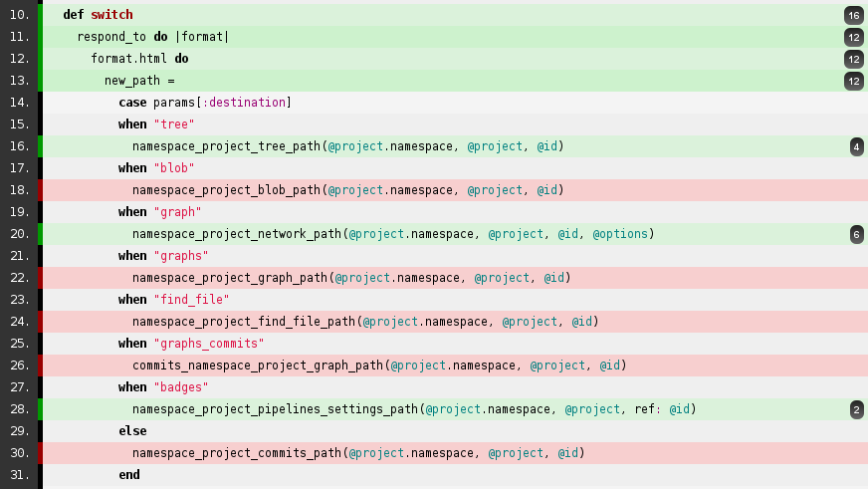Select line number 12

coord(19,59)
